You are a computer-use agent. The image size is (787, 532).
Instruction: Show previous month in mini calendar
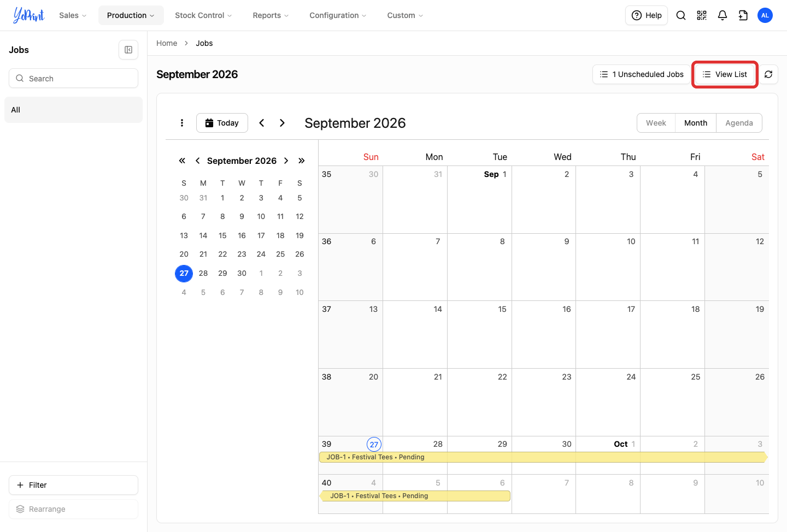coord(197,161)
